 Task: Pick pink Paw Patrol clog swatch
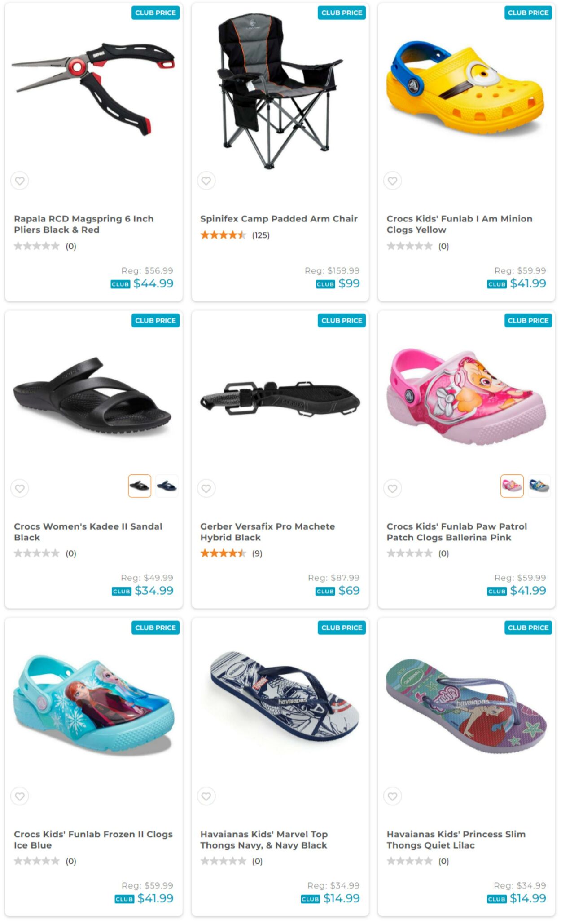(512, 486)
